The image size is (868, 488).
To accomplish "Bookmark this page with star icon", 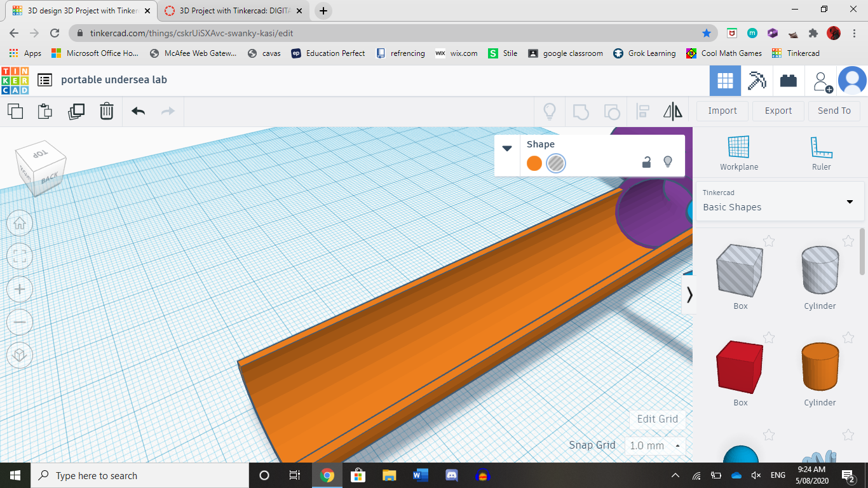I will pos(707,33).
